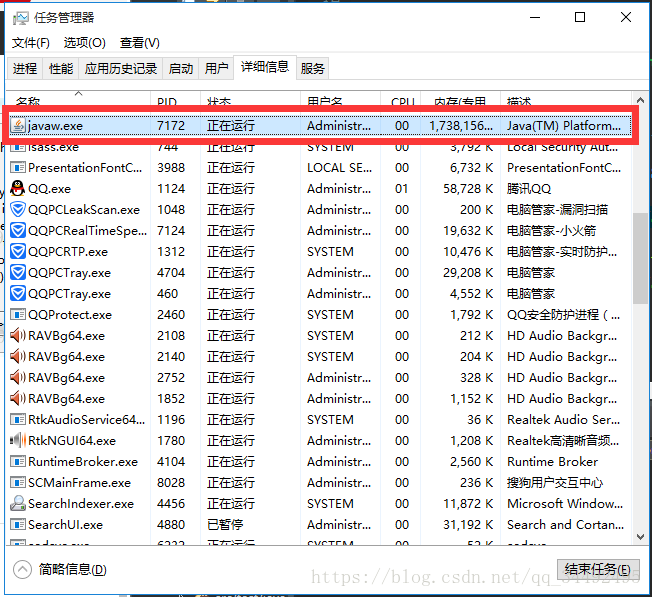The image size is (652, 597).
Task: Click speaker icon of RAVBg64.exe PID 2108
Action: tap(17, 336)
